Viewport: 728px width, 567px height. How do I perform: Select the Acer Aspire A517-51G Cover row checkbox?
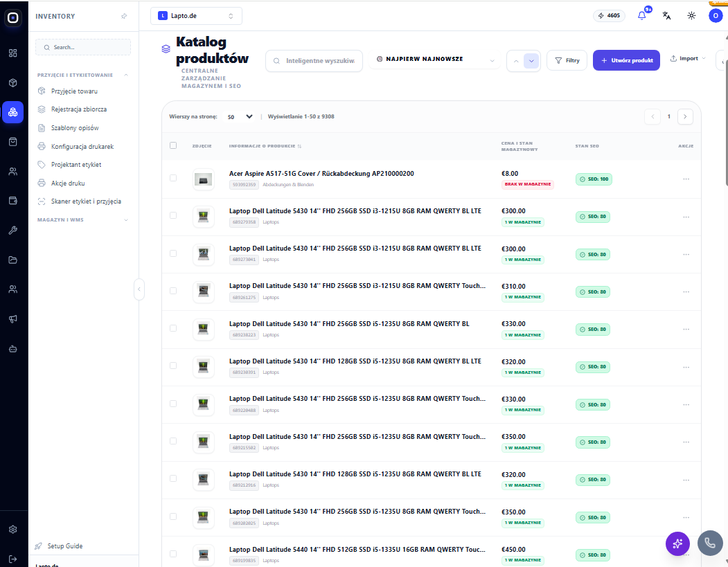point(173,178)
